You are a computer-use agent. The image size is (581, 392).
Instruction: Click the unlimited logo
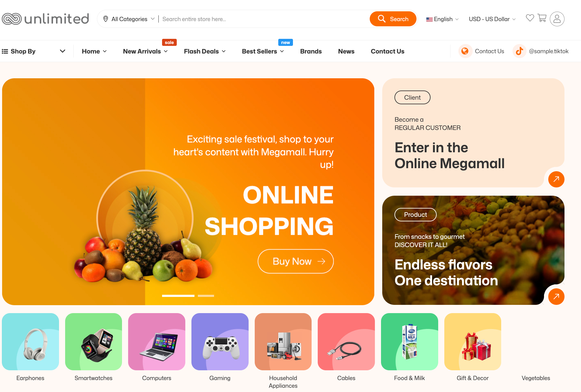click(x=45, y=19)
